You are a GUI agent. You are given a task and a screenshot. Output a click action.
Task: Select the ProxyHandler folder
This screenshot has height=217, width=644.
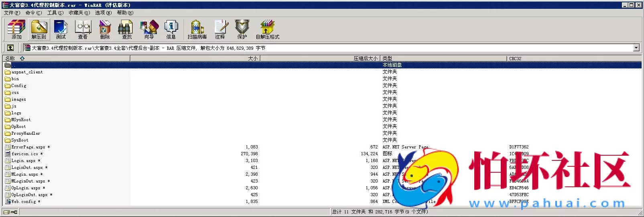pyautogui.click(x=26, y=134)
